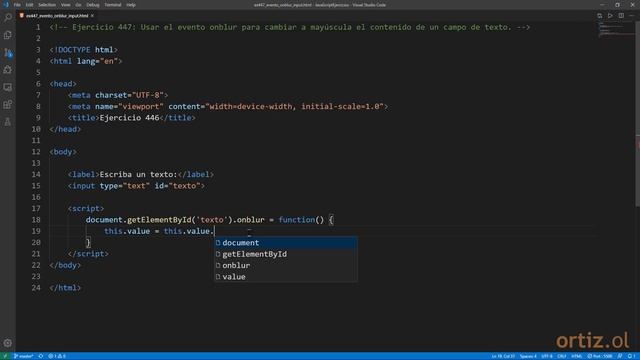Image resolution: width=640 pixels, height=360 pixels.
Task: Select the ex447 html editor tab
Action: [56, 16]
